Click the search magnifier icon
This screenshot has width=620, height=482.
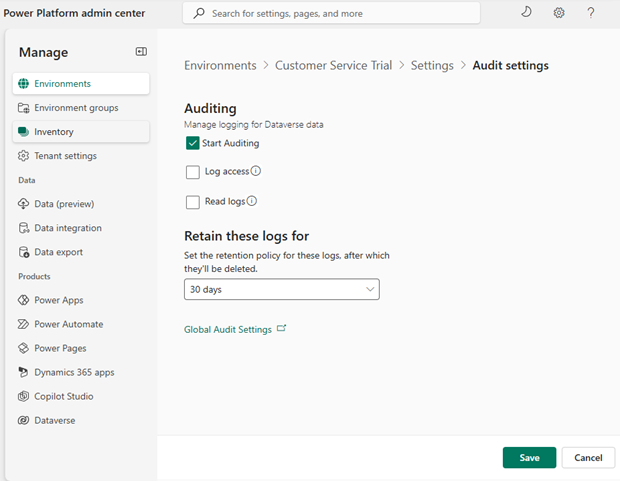(199, 13)
